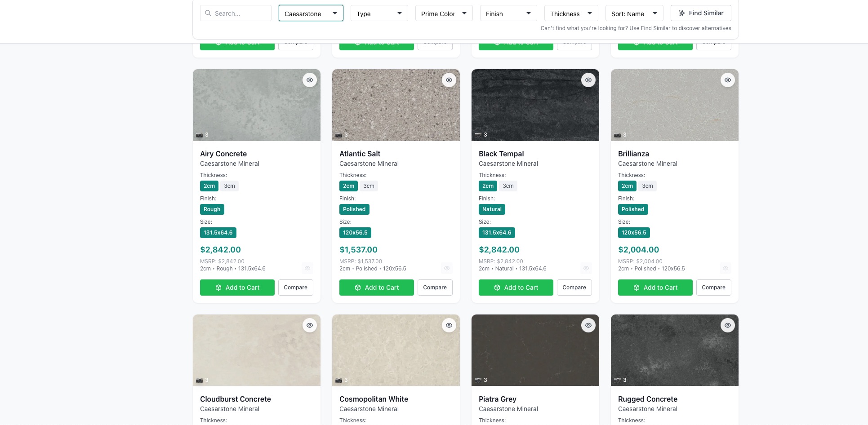Open the Airy Concrete slab thumbnail
Viewport: 868px width, 425px height.
[257, 105]
